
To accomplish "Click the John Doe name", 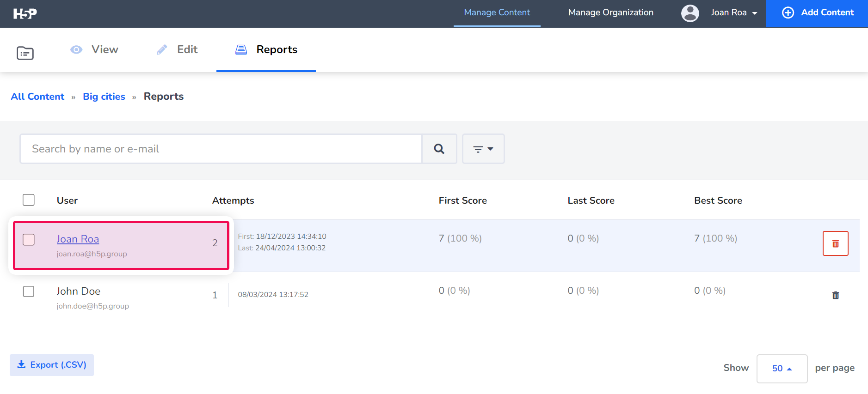I will pyautogui.click(x=79, y=291).
